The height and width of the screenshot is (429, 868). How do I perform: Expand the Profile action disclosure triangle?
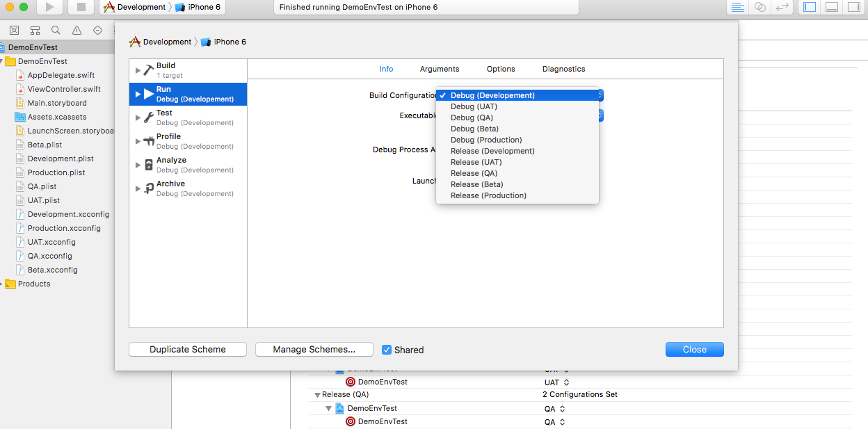click(138, 141)
